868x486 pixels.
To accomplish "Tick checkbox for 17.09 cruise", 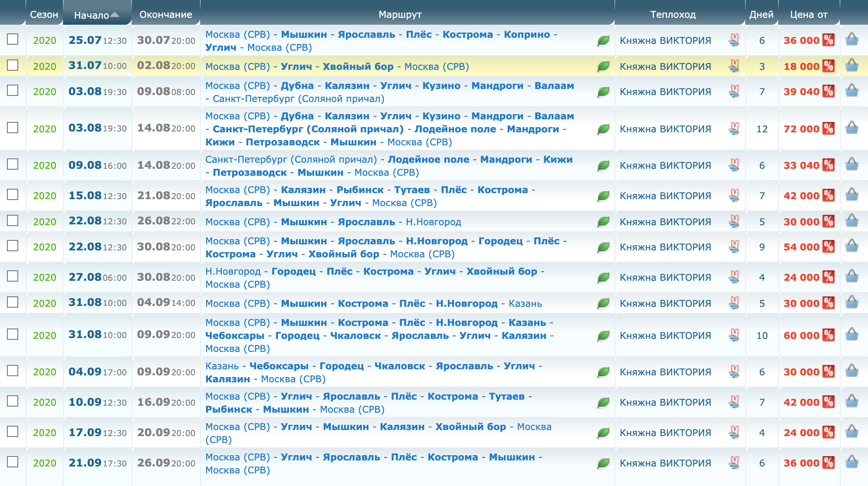I will point(13,431).
